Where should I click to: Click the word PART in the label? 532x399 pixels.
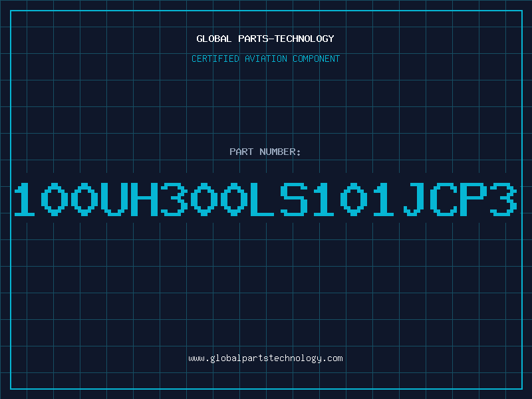(x=241, y=152)
